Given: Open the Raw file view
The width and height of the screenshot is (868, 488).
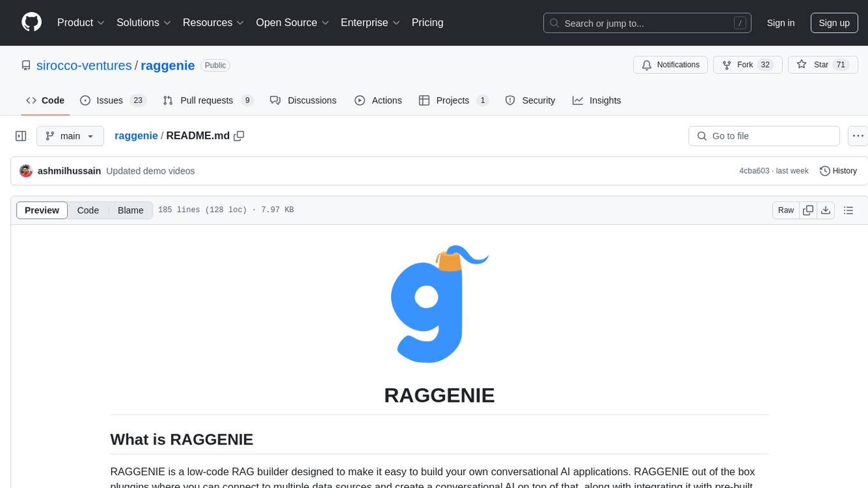Looking at the screenshot, I should tap(786, 210).
